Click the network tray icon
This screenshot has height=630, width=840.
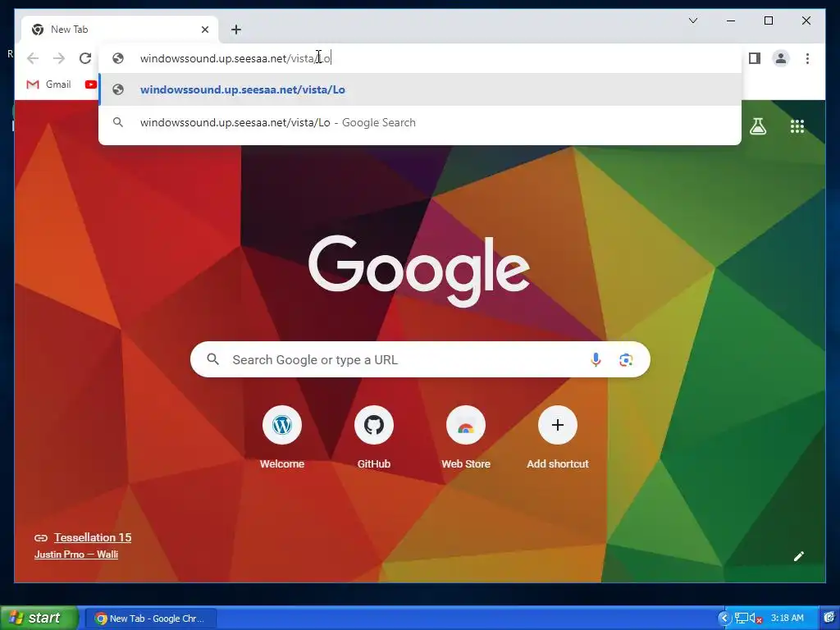click(x=741, y=619)
